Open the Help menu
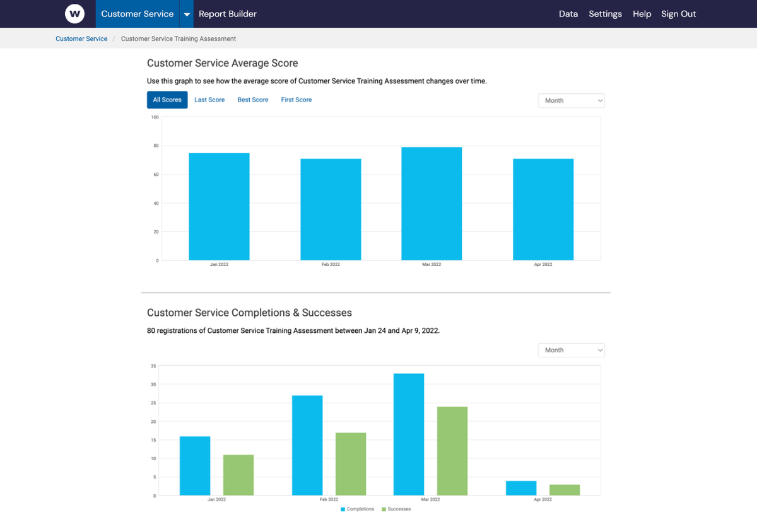This screenshot has width=757, height=532. click(x=642, y=13)
